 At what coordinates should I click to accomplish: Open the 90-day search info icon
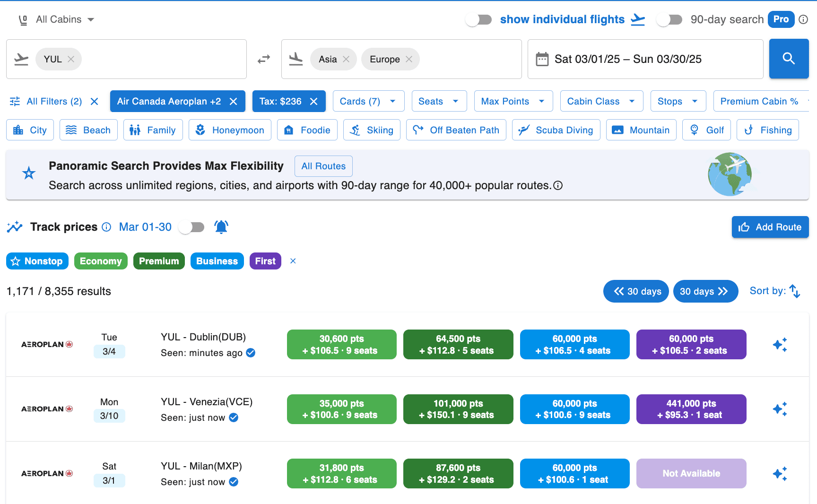(x=803, y=19)
